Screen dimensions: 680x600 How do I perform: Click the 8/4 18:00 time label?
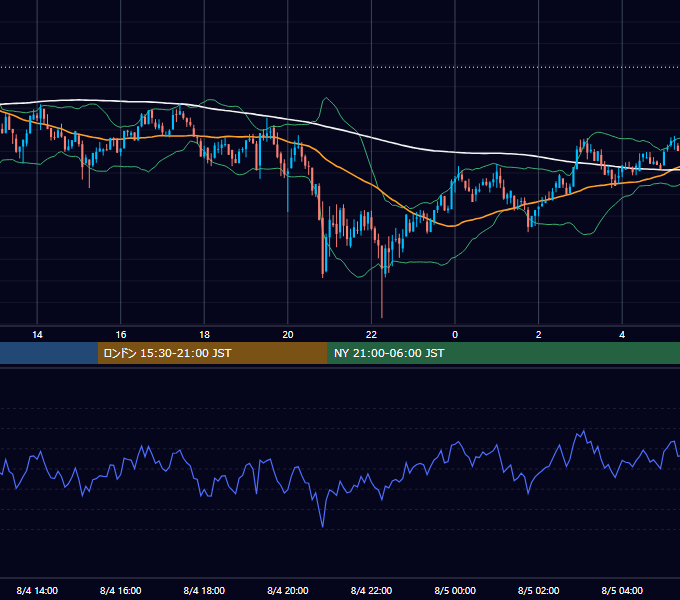(x=204, y=590)
